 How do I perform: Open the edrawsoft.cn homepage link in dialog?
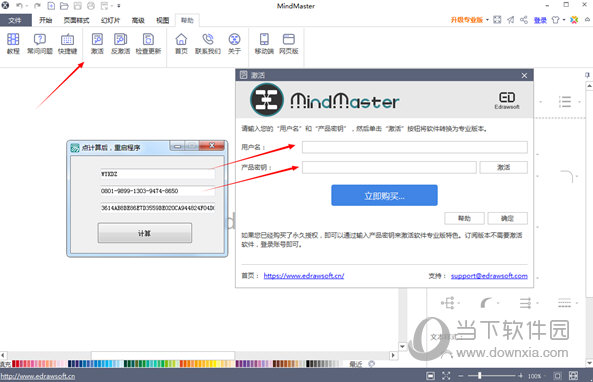304,276
